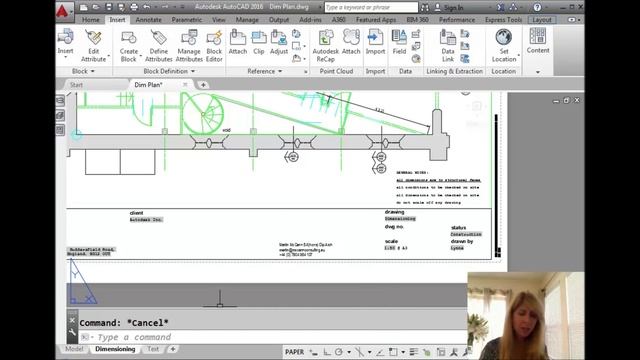
Task: Click the Set Location globe icon
Action: click(504, 37)
